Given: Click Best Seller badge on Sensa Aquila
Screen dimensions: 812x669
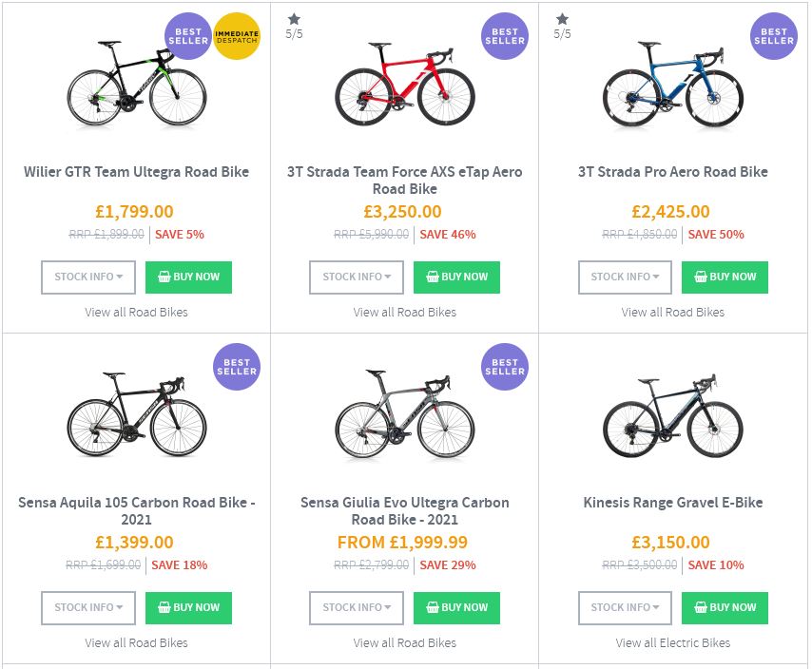Looking at the screenshot, I should [236, 367].
